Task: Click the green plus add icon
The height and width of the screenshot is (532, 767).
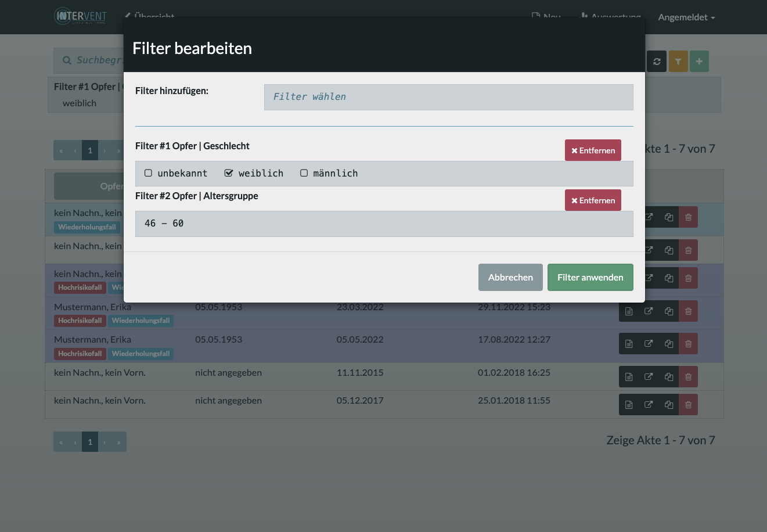Action: point(699,61)
